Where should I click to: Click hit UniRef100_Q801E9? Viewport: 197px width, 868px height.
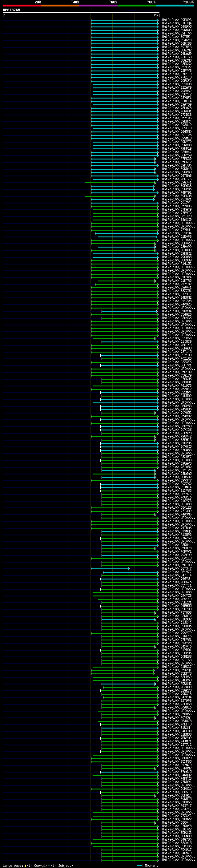pyautogui.click(x=177, y=599)
